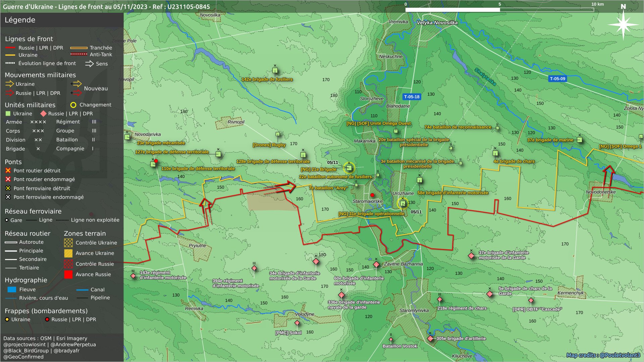Click the map scale bar
The height and width of the screenshot is (362, 644).
click(500, 10)
